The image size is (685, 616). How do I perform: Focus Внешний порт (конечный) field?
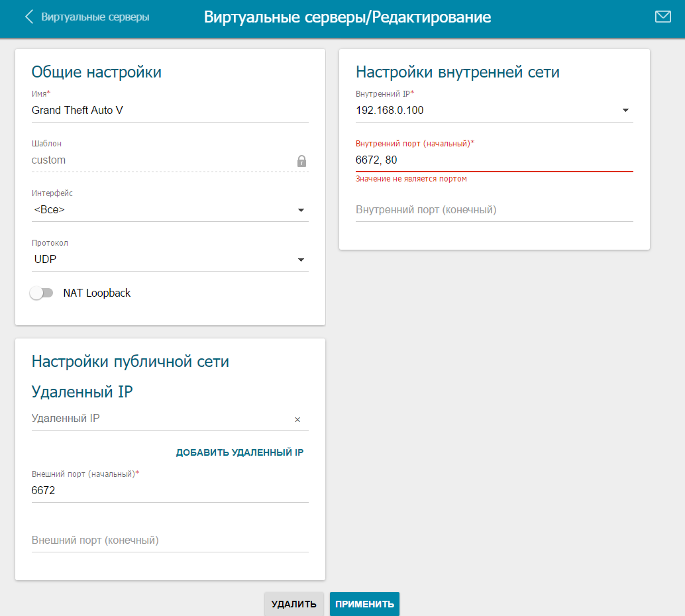click(170, 540)
